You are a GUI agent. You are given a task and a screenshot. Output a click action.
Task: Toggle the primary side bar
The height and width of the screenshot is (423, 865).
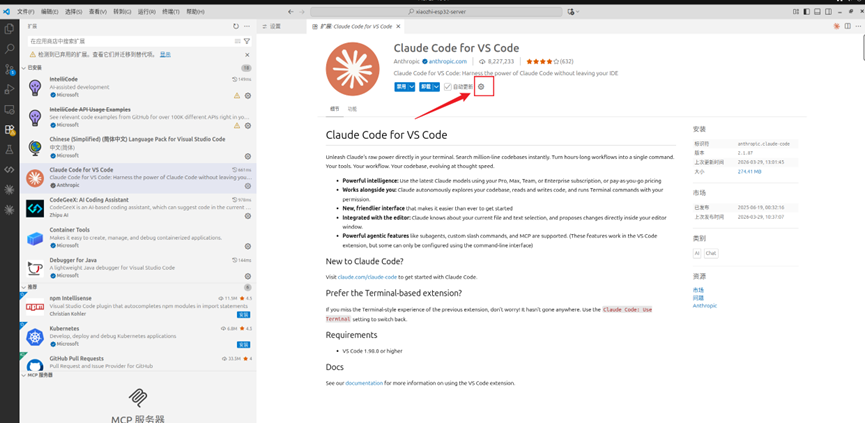[807, 12]
